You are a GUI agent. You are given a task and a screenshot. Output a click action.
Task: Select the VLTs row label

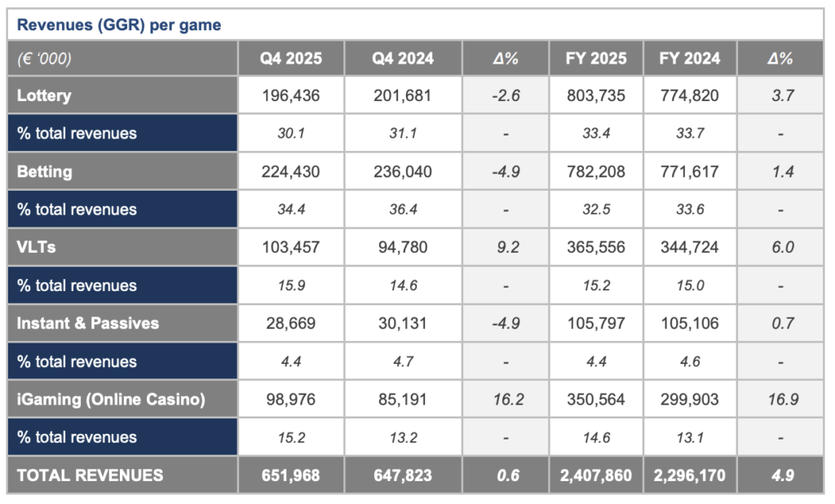point(37,247)
